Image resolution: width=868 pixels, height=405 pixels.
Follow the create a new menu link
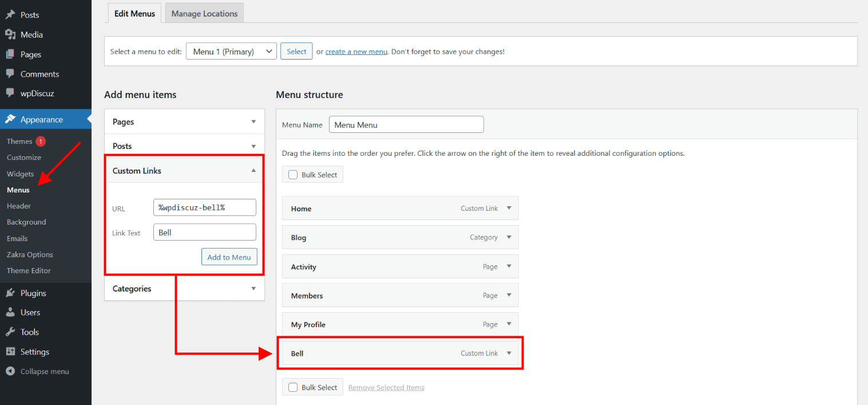356,52
